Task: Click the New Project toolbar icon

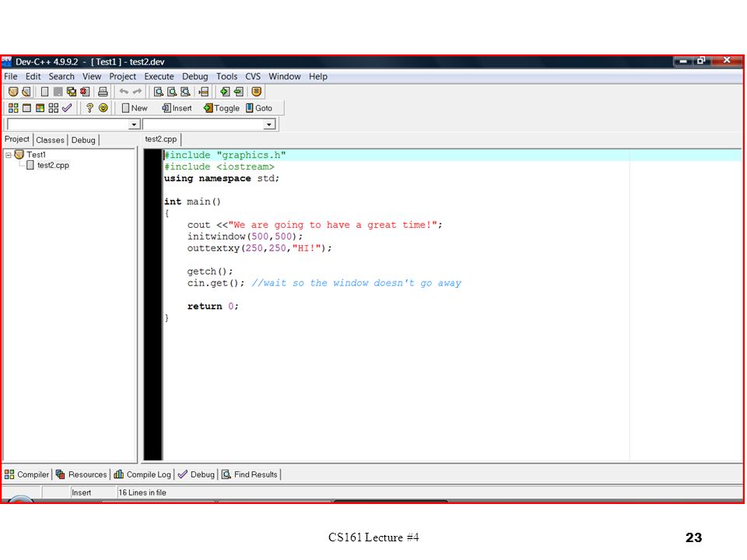Action: click(x=13, y=92)
